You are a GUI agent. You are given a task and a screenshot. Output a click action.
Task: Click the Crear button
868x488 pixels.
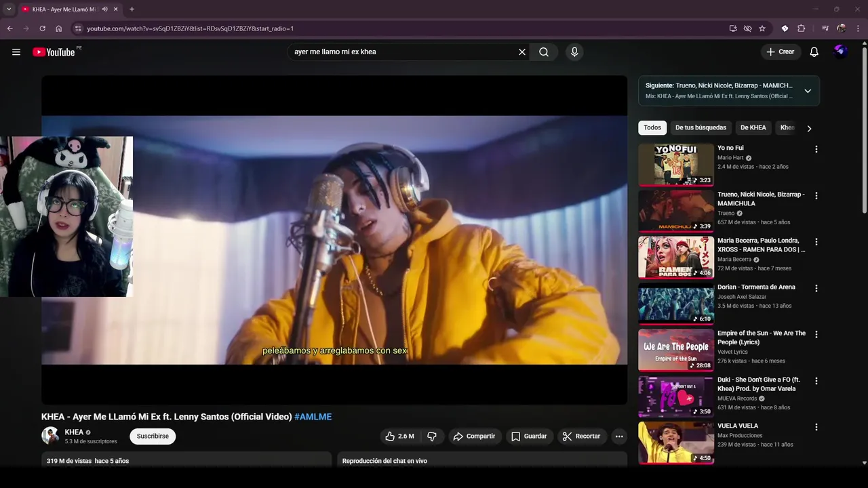(x=780, y=52)
